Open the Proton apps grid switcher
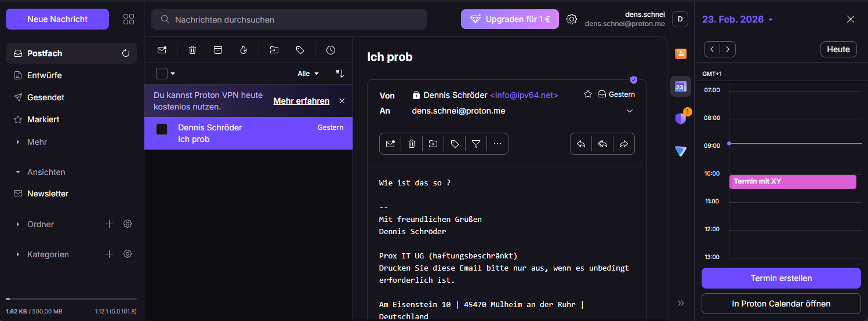 tap(129, 19)
